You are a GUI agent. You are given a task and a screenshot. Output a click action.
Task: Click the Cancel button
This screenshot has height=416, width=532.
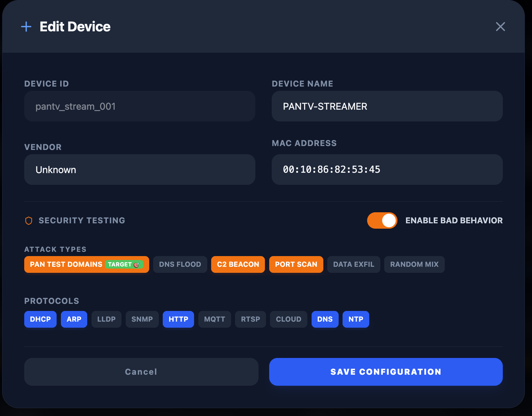coord(141,372)
